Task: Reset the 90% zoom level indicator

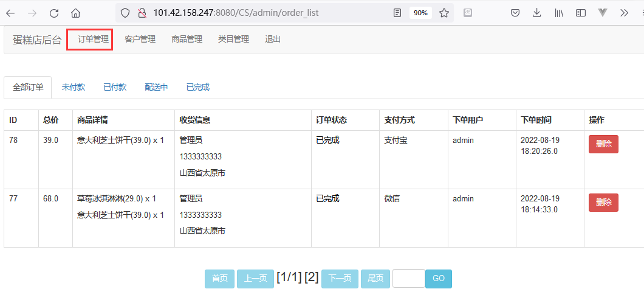Action: pos(420,13)
